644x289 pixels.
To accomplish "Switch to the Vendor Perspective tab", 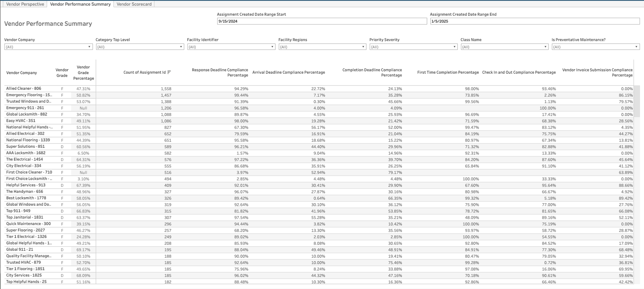I will pos(25,4).
